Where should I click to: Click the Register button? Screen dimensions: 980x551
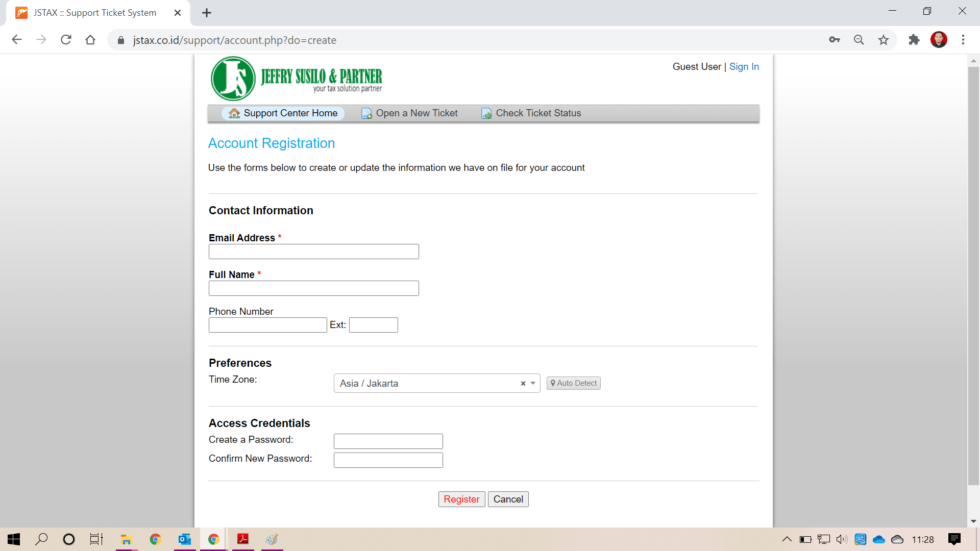pyautogui.click(x=462, y=499)
